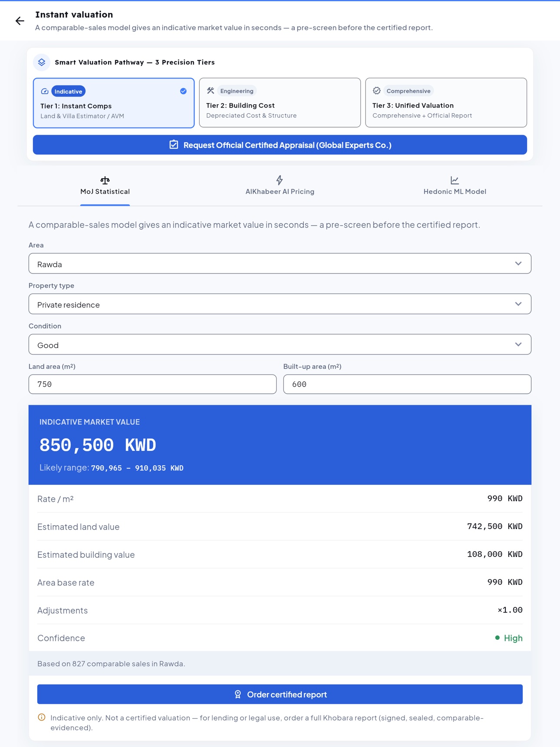Expand the Area dropdown chevron arrow
Viewport: 560px width, 747px height.
pos(518,263)
